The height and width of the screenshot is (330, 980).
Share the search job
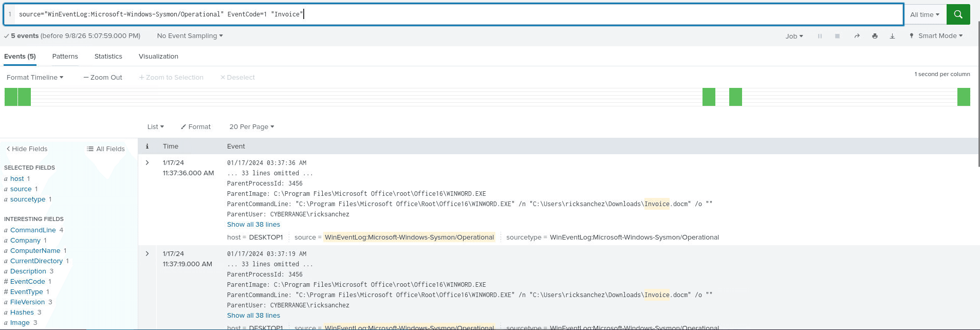(857, 36)
